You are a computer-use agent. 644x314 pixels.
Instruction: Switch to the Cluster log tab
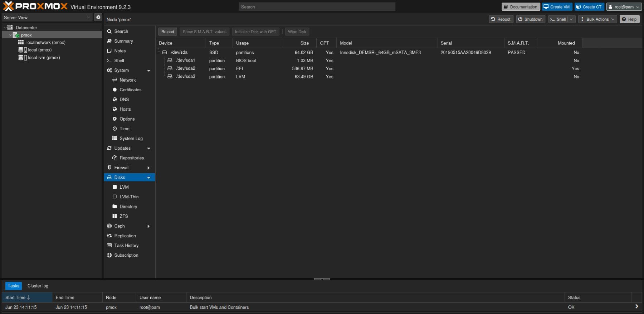tap(38, 286)
